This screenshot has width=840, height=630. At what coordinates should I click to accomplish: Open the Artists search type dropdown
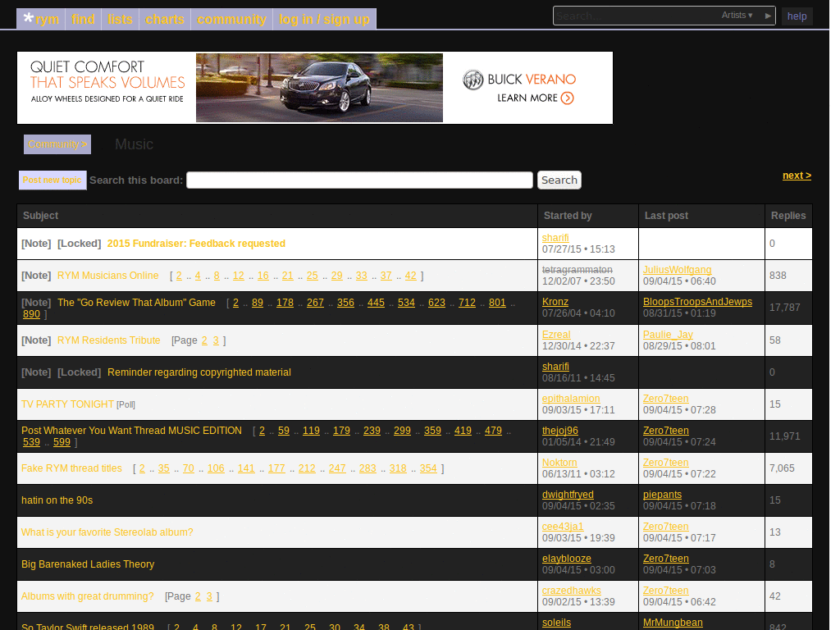(x=737, y=16)
